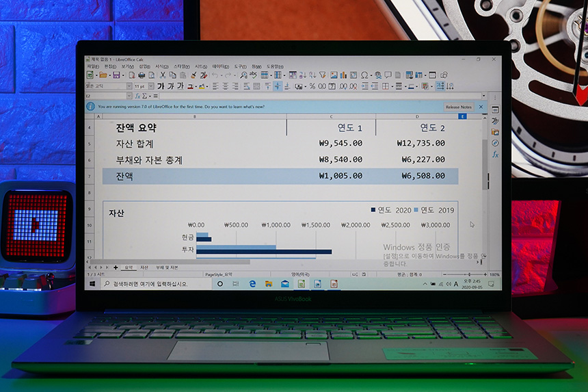Viewport: 588px width, 392px height.
Task: Toggle underline formatting 가
Action: click(181, 86)
